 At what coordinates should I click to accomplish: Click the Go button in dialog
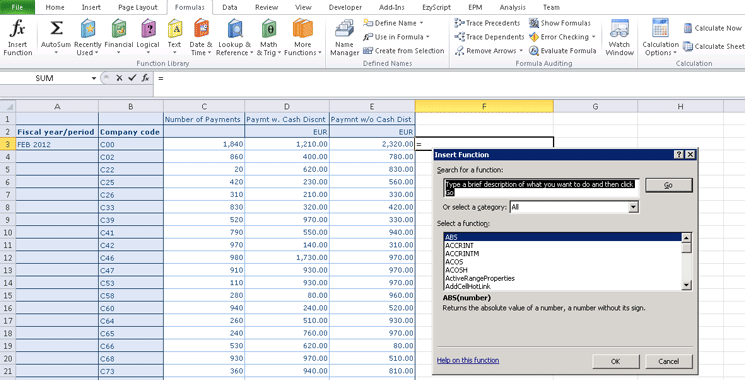[x=669, y=185]
